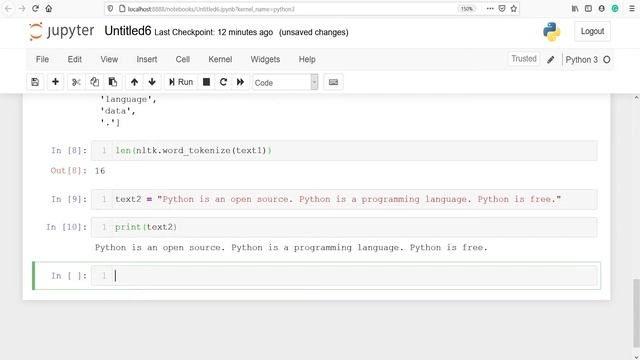Insert cell below with plus icon
The height and width of the screenshot is (360, 640).
[x=55, y=82]
